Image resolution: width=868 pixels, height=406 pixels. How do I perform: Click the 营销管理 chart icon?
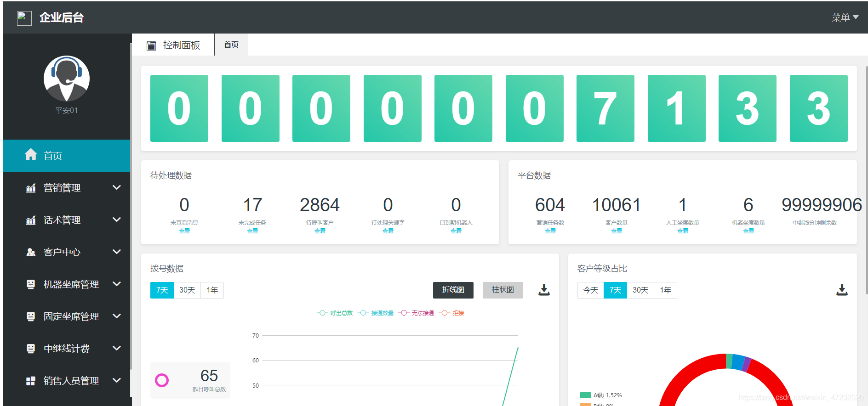click(31, 188)
